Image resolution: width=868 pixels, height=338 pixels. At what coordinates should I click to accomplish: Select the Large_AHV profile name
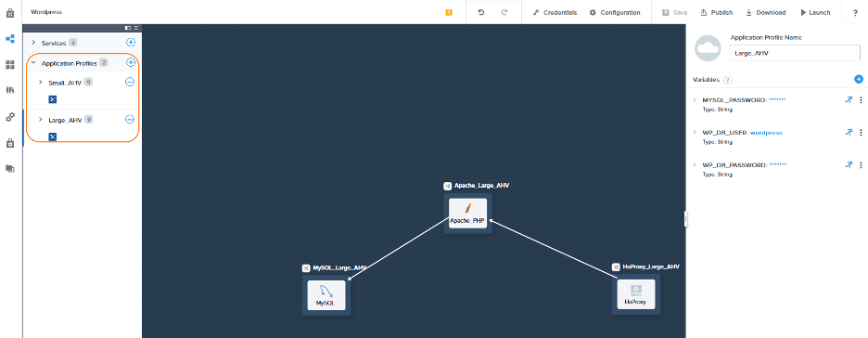65,120
